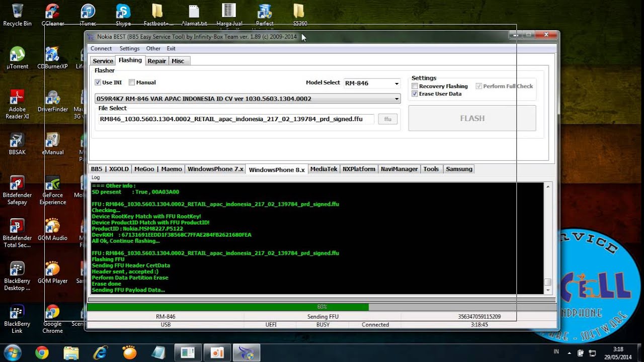Launch GOM Audio from desktop
Viewport: 644px width, 362px height.
[x=52, y=229]
